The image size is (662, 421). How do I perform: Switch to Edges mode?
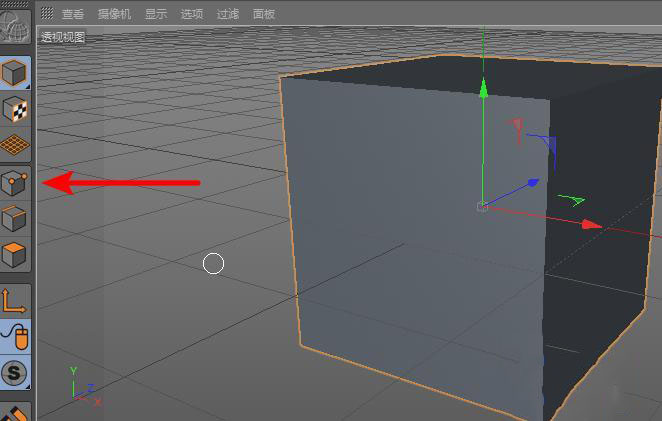point(15,218)
